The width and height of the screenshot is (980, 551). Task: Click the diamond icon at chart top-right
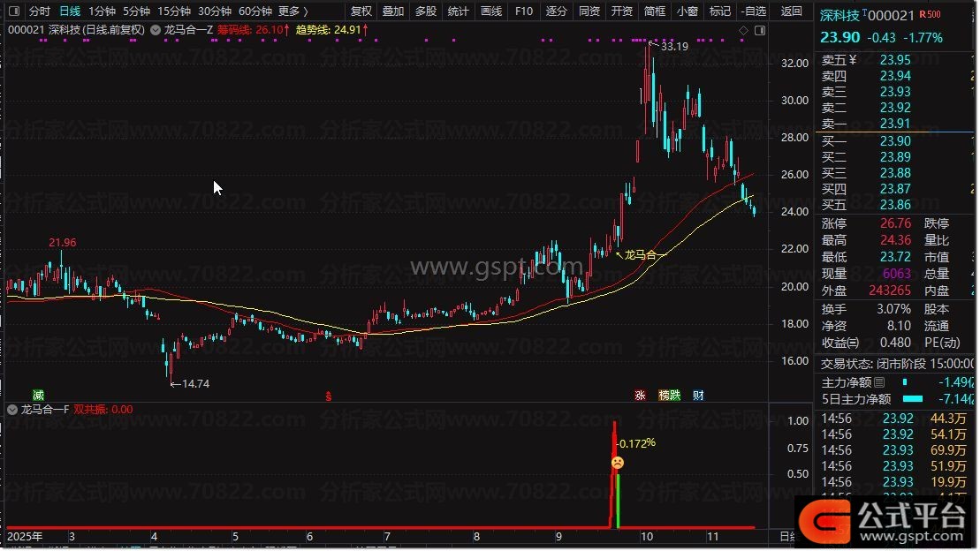[x=743, y=30]
